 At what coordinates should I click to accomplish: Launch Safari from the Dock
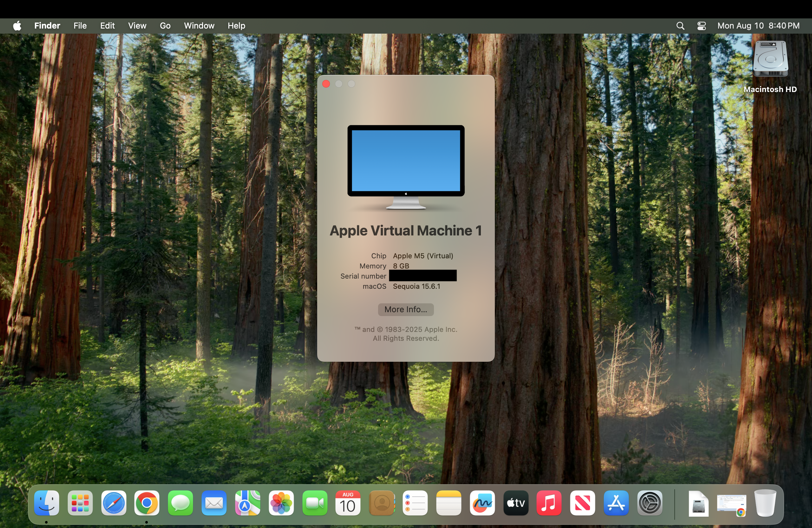coord(114,503)
